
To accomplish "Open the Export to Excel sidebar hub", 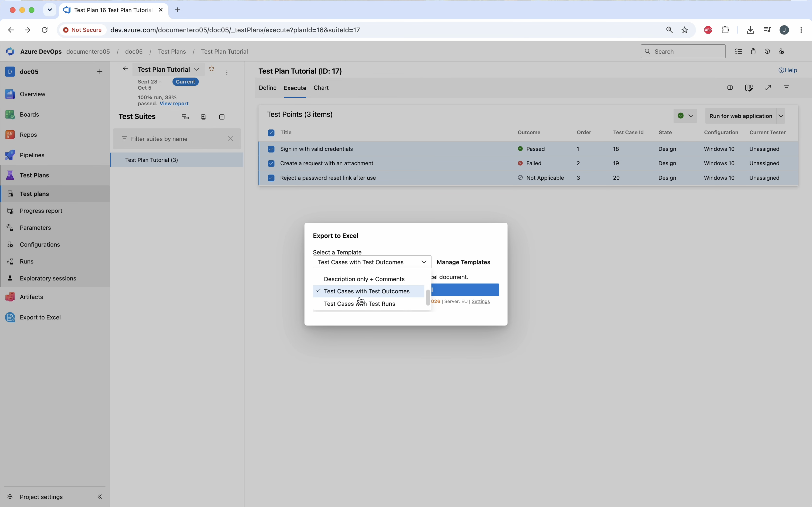I will pos(40,317).
